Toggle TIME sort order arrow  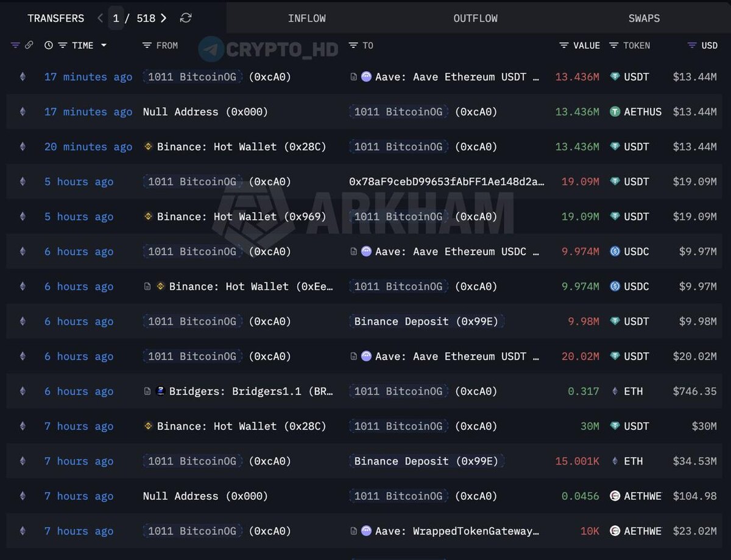coord(104,46)
